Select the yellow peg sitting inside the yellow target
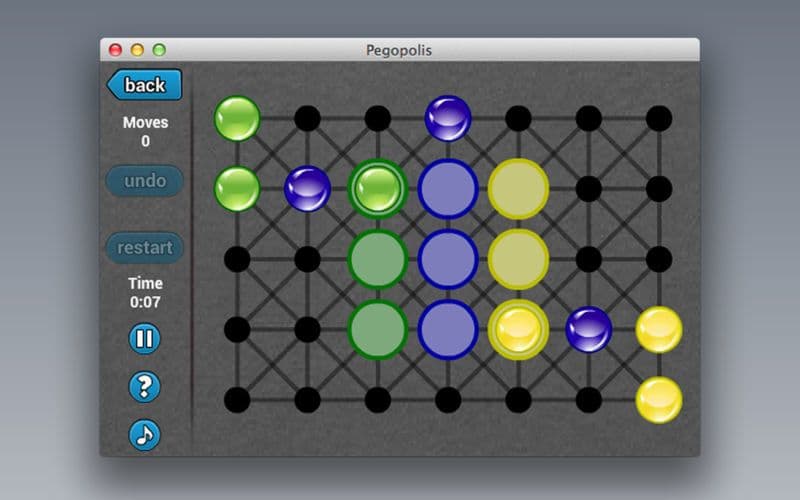This screenshot has height=500, width=800. coord(518,330)
